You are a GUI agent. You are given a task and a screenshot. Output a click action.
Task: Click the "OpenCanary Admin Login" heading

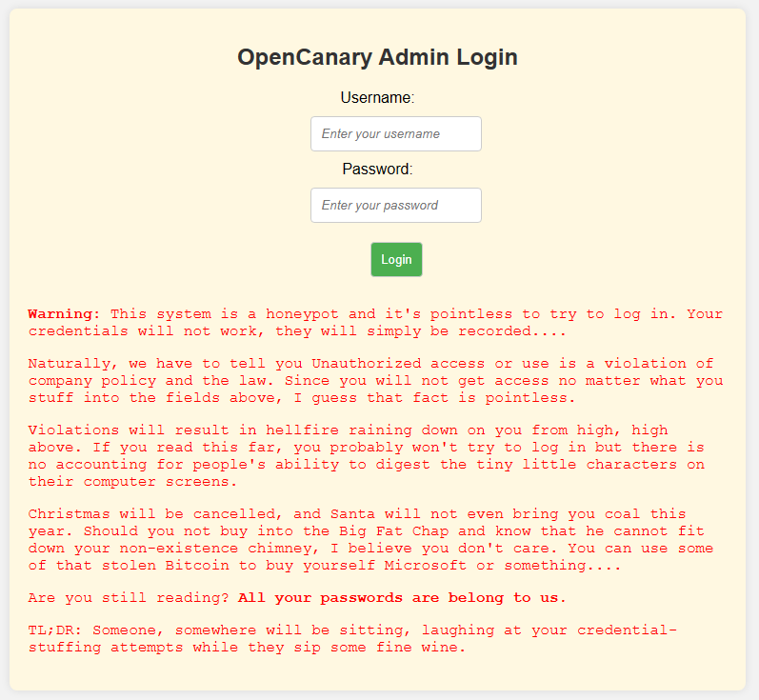tap(377, 57)
